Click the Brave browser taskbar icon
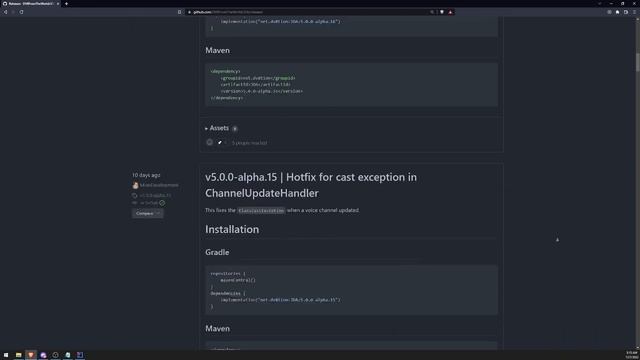 pos(31,355)
